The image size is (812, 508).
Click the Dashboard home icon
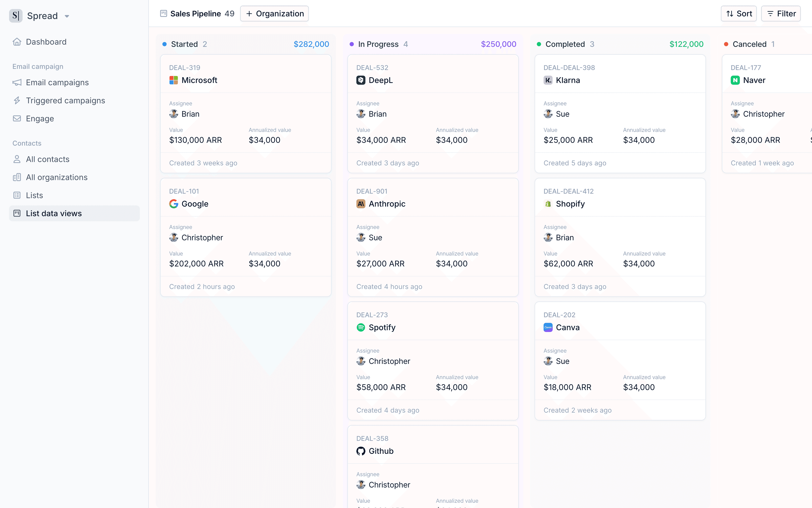tap(17, 42)
